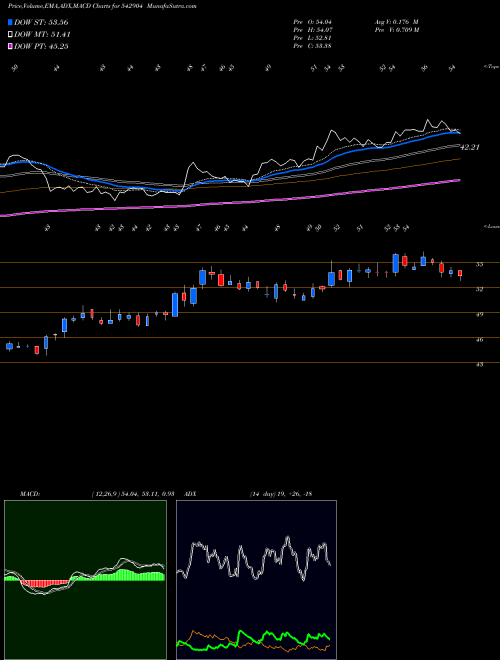This screenshot has height=660, width=500.
Task: Click the 42.21 EMA value label
Action: pyautogui.click(x=470, y=147)
